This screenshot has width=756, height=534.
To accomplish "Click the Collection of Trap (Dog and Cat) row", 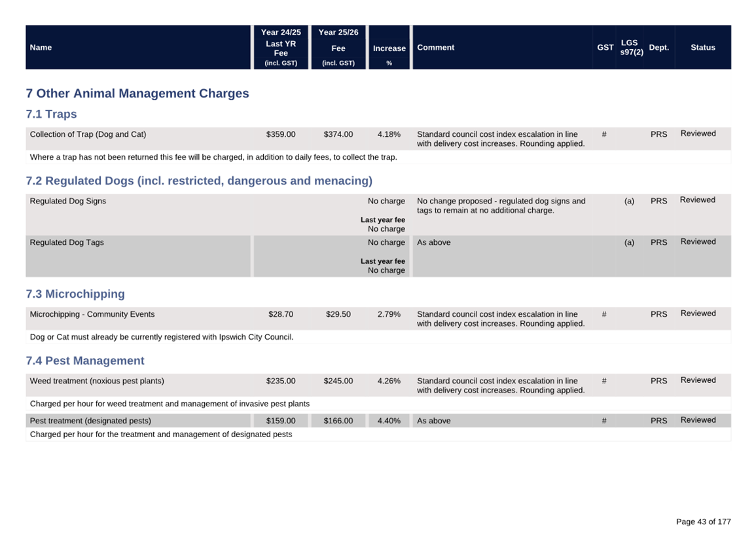I will tap(88, 135).
